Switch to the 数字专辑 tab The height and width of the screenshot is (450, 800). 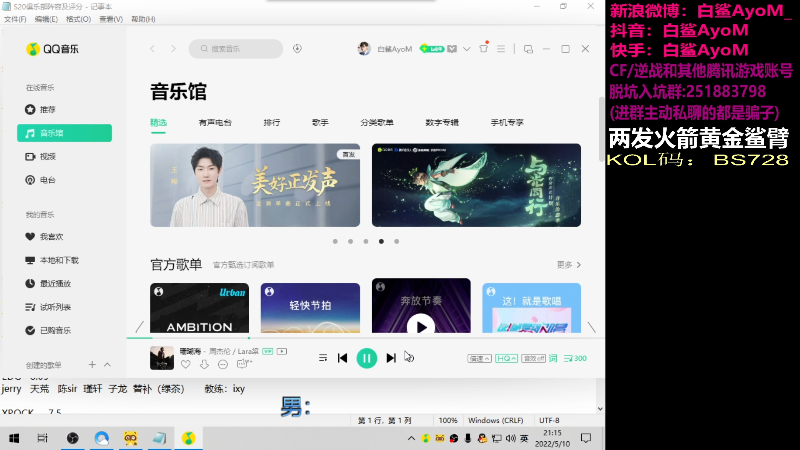(x=442, y=122)
